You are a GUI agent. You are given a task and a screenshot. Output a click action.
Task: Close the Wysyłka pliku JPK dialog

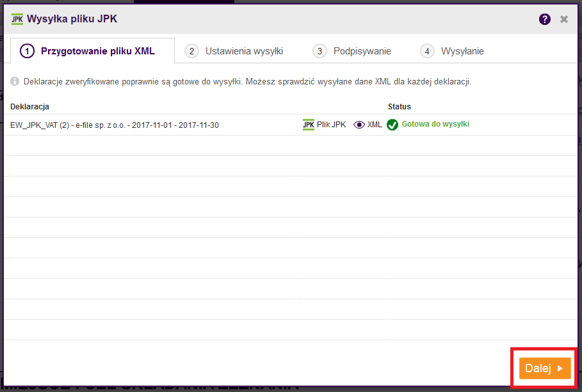click(x=564, y=19)
